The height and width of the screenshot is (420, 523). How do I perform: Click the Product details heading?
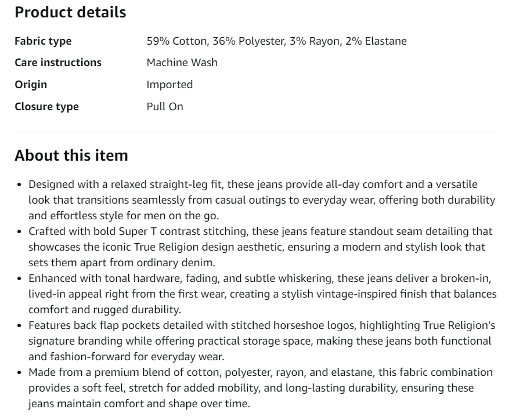click(x=70, y=12)
